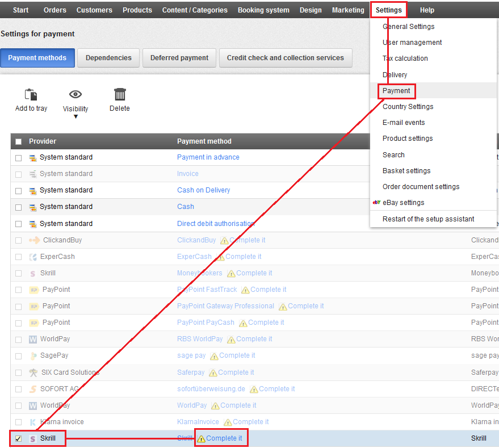Image resolution: width=499 pixels, height=448 pixels.
Task: Open the Settings menu
Action: pyautogui.click(x=388, y=10)
